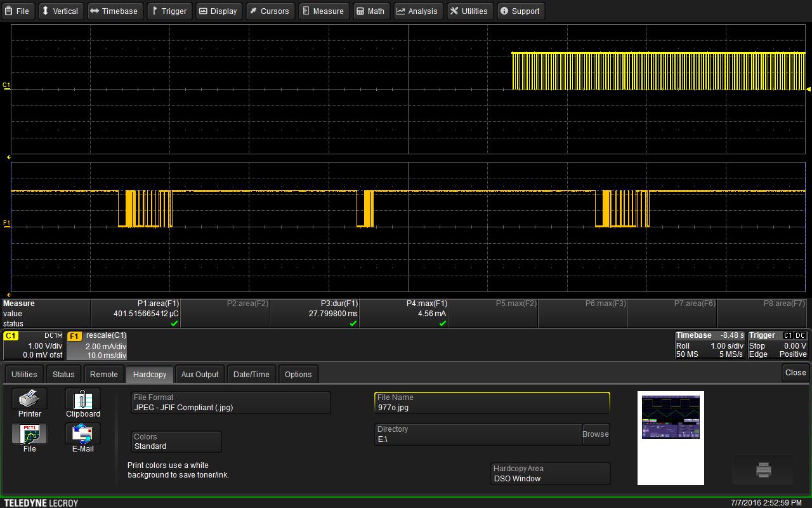The height and width of the screenshot is (508, 812).
Task: Click the trigger level arrow on right edge
Action: click(808, 90)
